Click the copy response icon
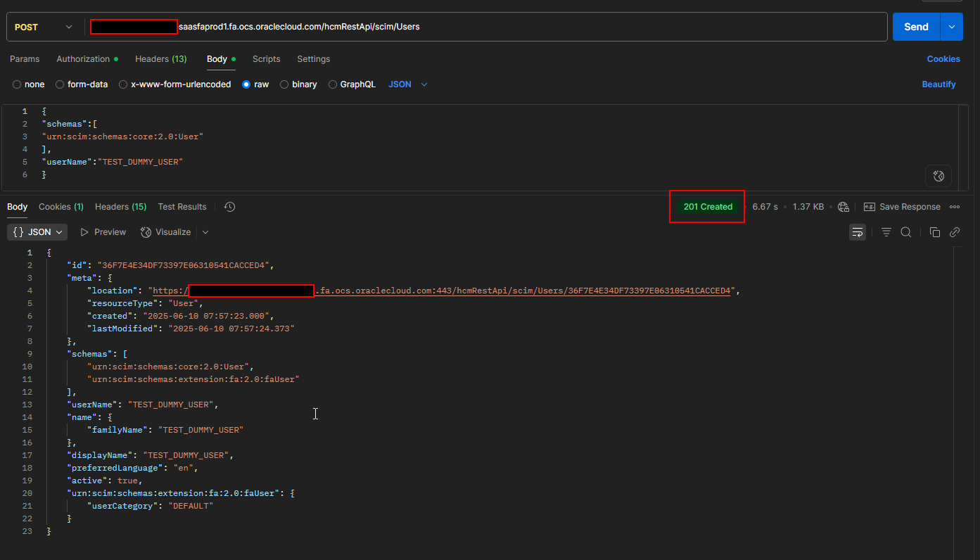 coord(935,232)
